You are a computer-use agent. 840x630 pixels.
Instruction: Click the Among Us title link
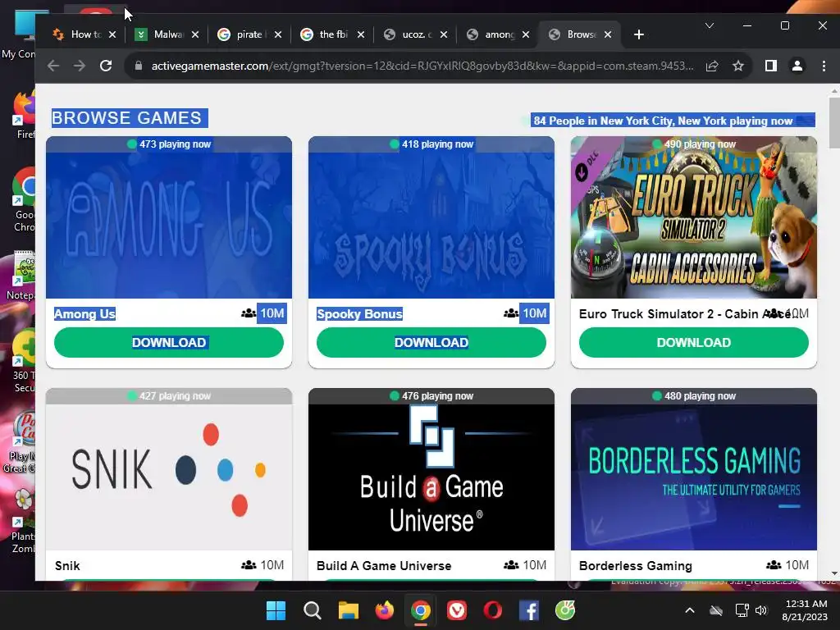[84, 314]
